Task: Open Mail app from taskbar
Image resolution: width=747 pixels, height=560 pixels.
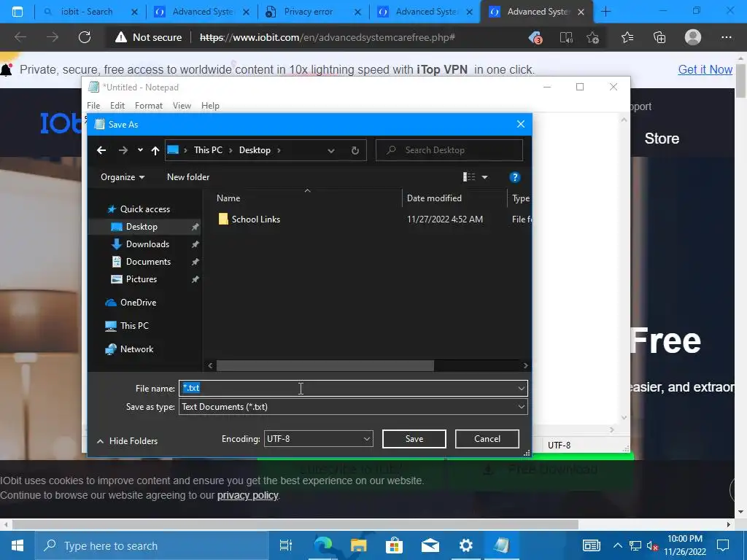Action: pos(430,545)
